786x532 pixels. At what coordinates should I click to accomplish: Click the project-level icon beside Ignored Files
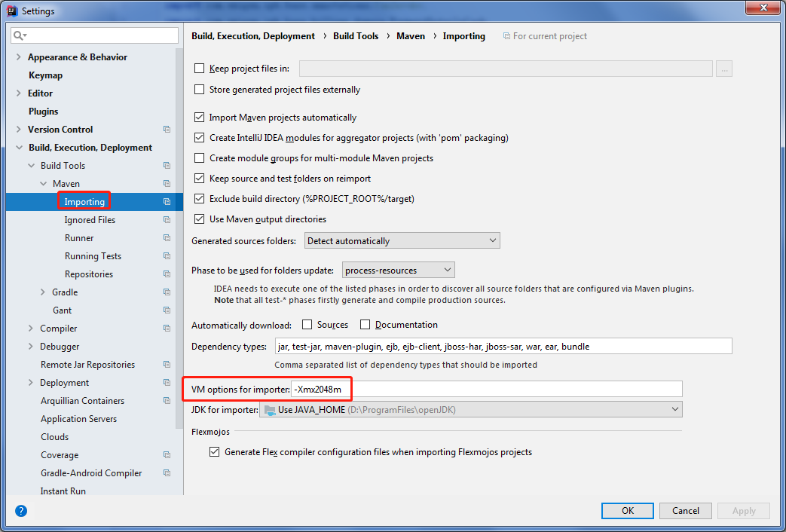tap(167, 219)
